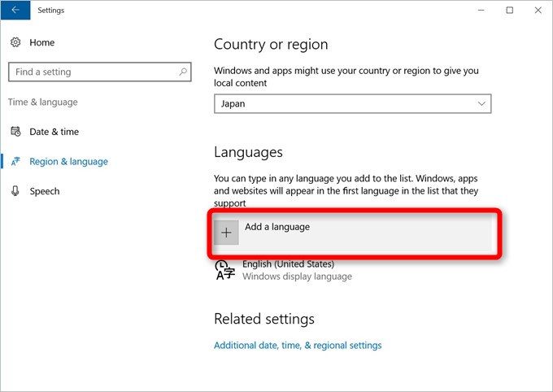This screenshot has height=392, width=553.
Task: Select English (United States) language entry
Action: click(x=288, y=264)
